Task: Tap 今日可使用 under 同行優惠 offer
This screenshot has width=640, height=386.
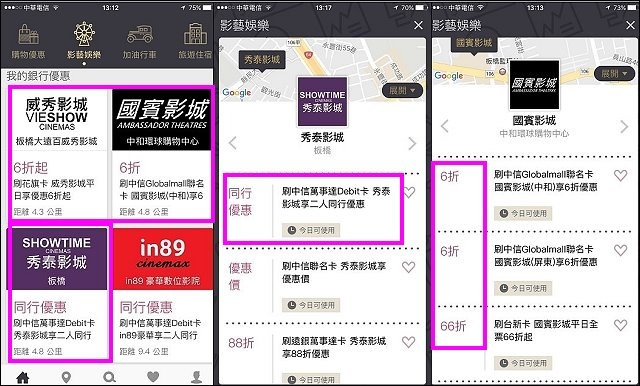Action: tap(311, 230)
